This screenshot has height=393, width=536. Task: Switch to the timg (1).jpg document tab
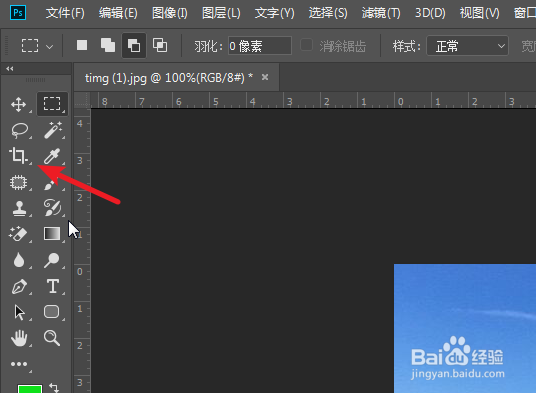(x=169, y=78)
